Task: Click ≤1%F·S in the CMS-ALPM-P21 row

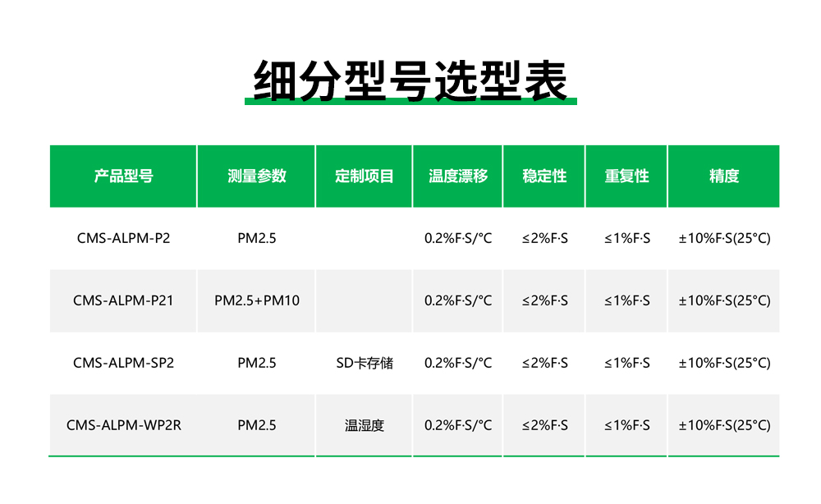Action: pos(626,300)
